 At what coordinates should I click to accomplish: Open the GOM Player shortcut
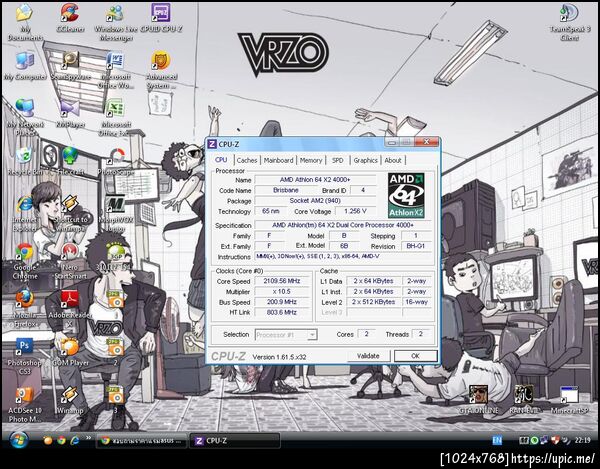coord(70,352)
